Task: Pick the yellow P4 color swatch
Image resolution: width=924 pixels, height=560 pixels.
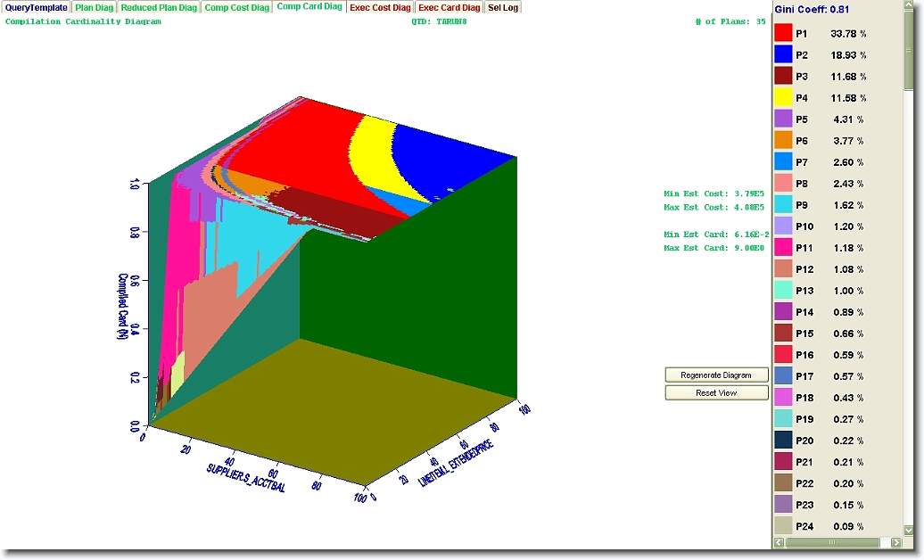Action: click(x=783, y=98)
